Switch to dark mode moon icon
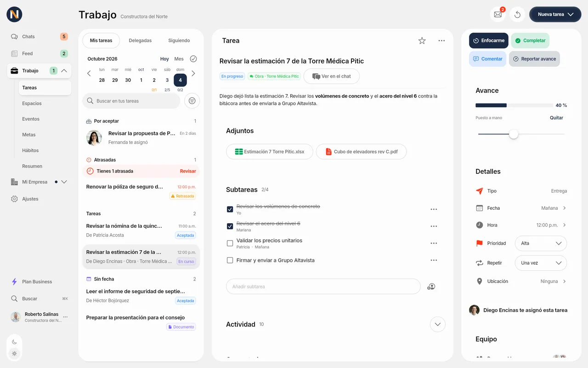Image resolution: width=588 pixels, height=368 pixels. 14,342
